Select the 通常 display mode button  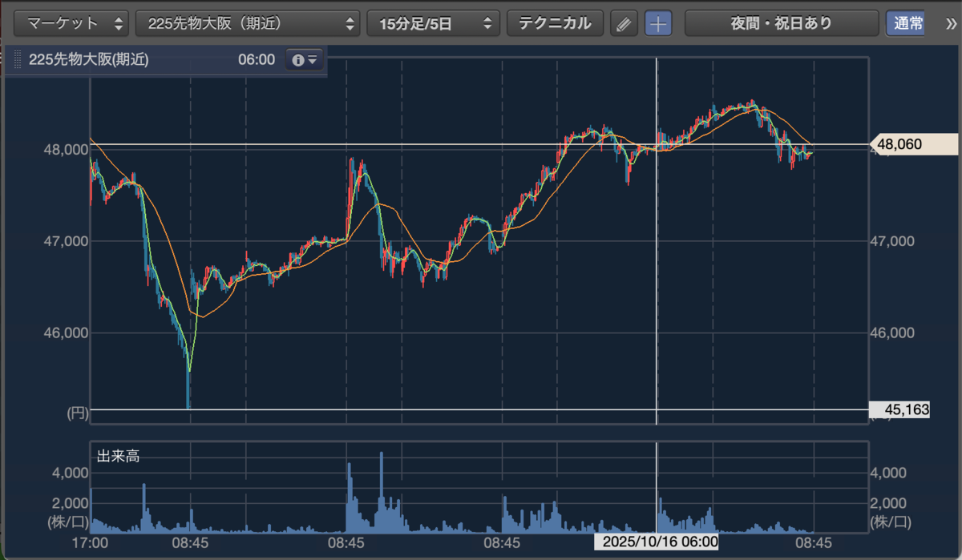905,23
